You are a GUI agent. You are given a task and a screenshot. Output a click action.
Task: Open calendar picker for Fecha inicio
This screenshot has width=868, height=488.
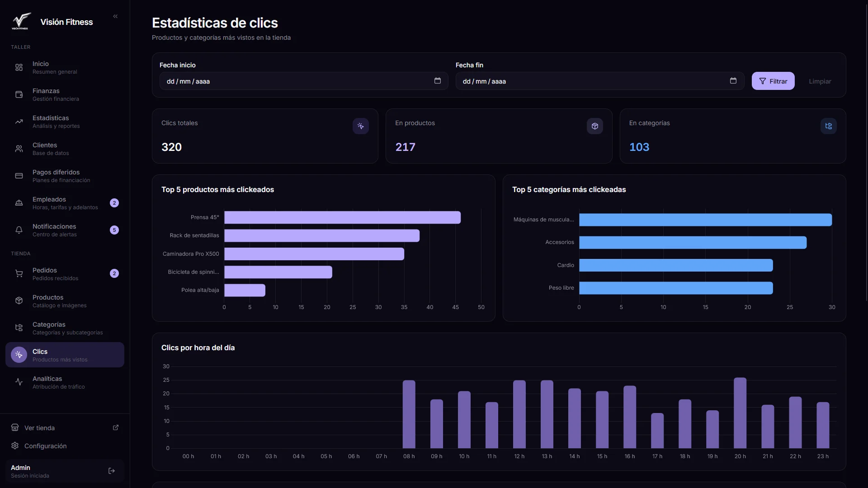(x=437, y=81)
